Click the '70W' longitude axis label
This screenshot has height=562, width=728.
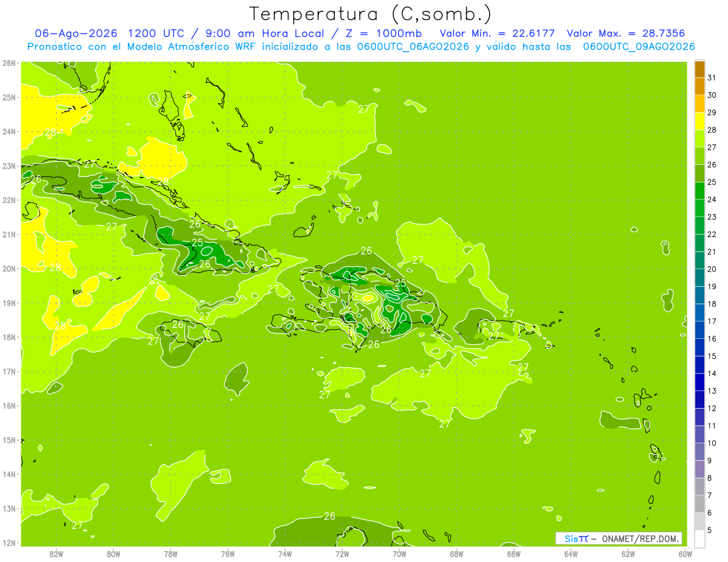click(x=399, y=554)
